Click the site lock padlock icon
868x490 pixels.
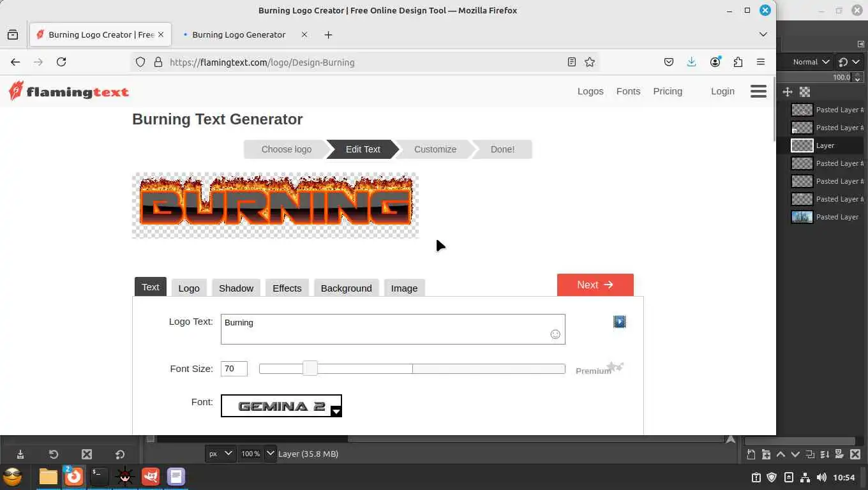point(158,62)
